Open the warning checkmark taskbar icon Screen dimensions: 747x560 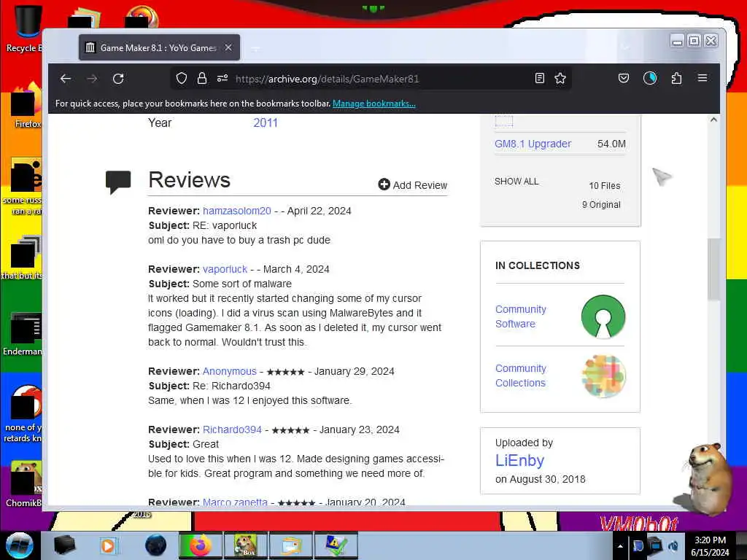(336, 545)
